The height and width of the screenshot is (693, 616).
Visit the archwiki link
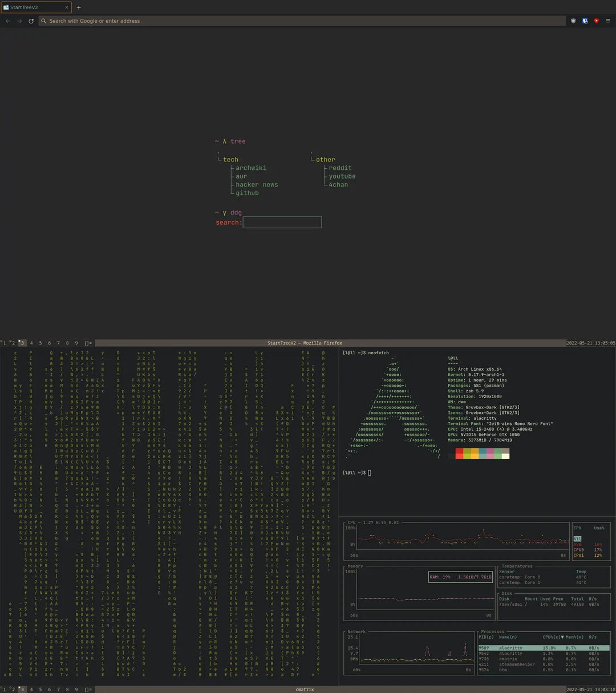(x=250, y=168)
